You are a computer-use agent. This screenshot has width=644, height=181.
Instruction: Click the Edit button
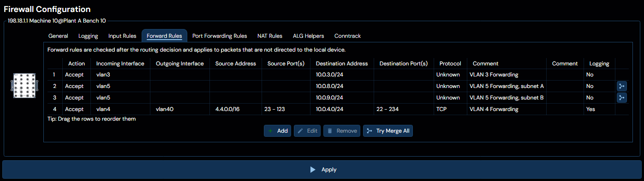307,131
